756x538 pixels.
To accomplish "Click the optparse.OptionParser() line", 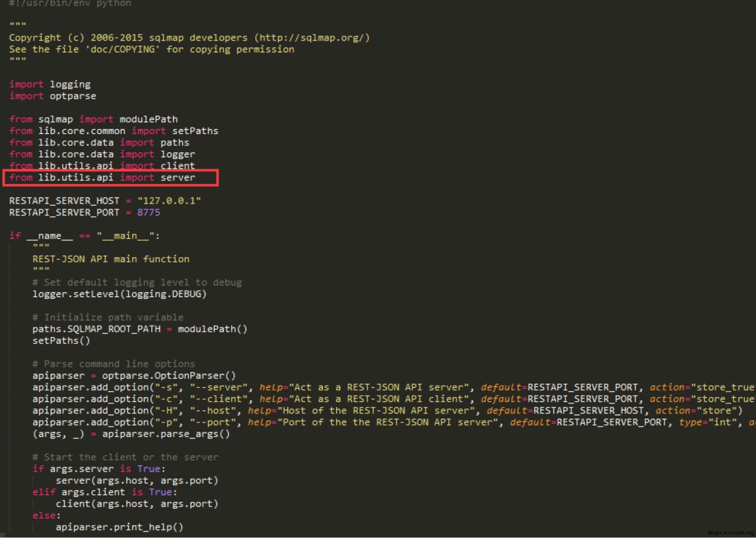I will click(134, 376).
